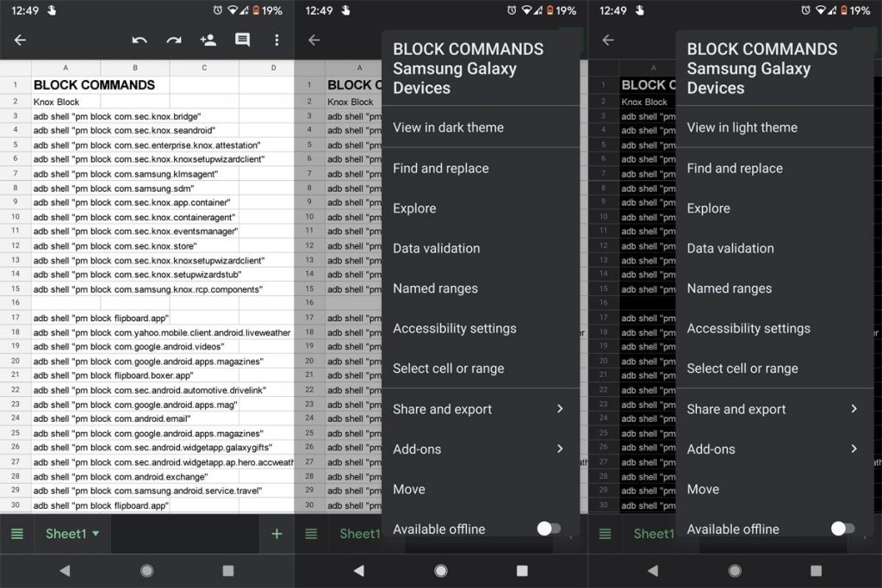The height and width of the screenshot is (588, 882).
Task: Choose Select cell or range in the middle menu
Action: click(x=481, y=368)
